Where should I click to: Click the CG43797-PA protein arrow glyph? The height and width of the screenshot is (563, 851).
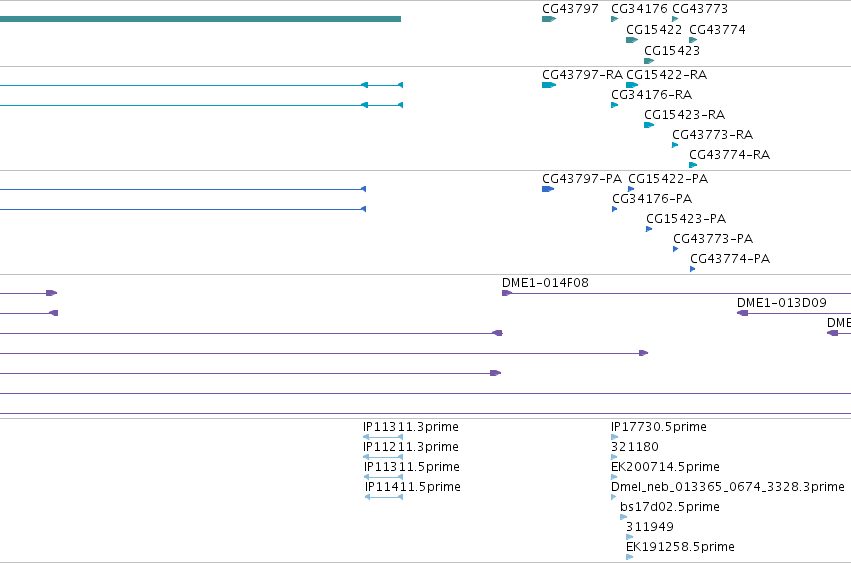coord(548,189)
